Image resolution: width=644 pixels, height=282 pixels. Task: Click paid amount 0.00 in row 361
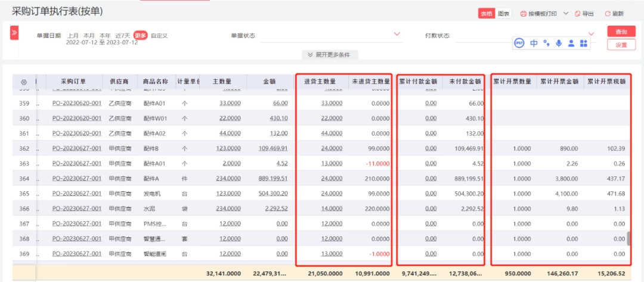(431, 134)
